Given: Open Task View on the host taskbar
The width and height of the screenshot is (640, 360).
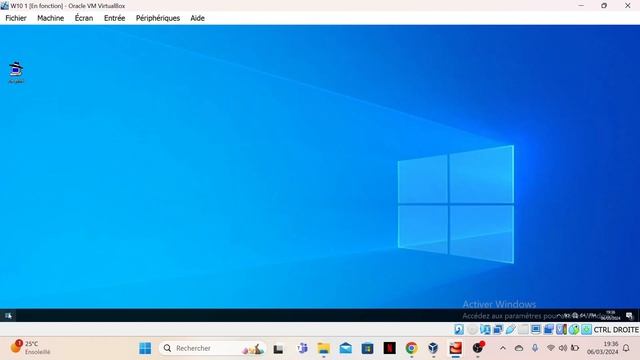Looking at the screenshot, I should coord(278,349).
